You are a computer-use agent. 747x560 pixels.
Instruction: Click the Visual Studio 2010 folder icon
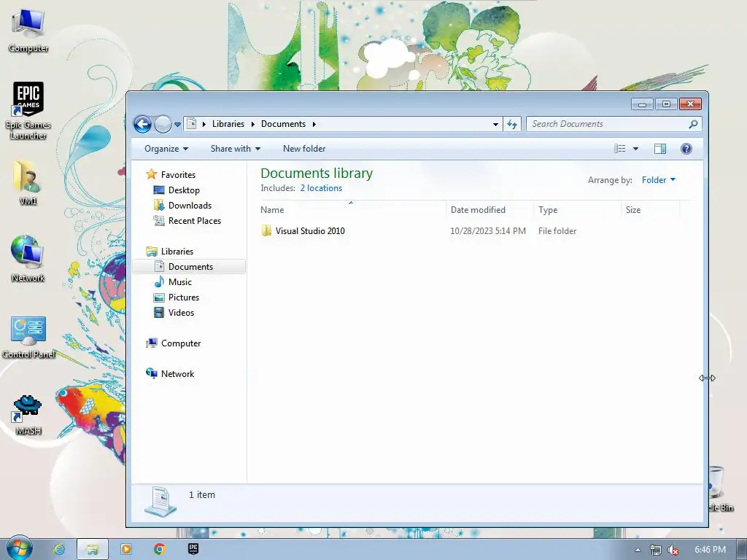(x=266, y=231)
